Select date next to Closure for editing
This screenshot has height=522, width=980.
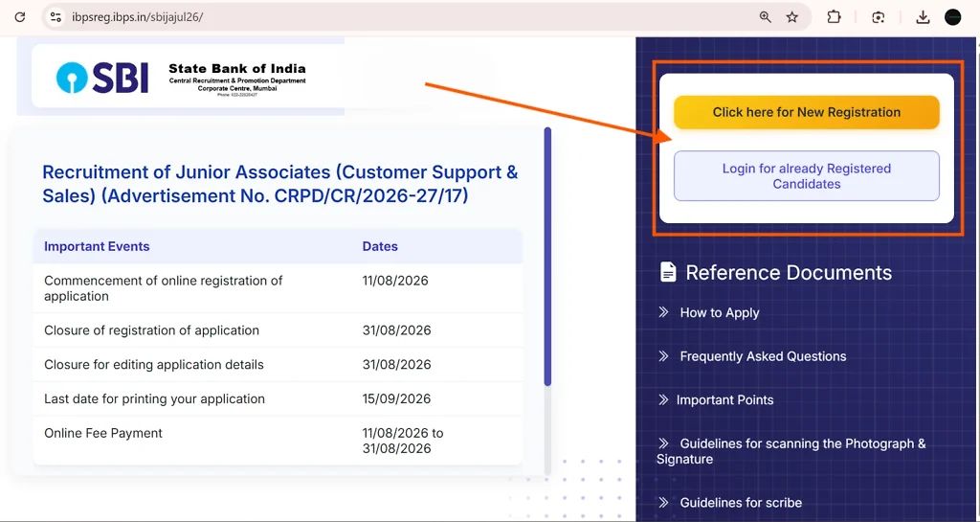[x=396, y=365]
